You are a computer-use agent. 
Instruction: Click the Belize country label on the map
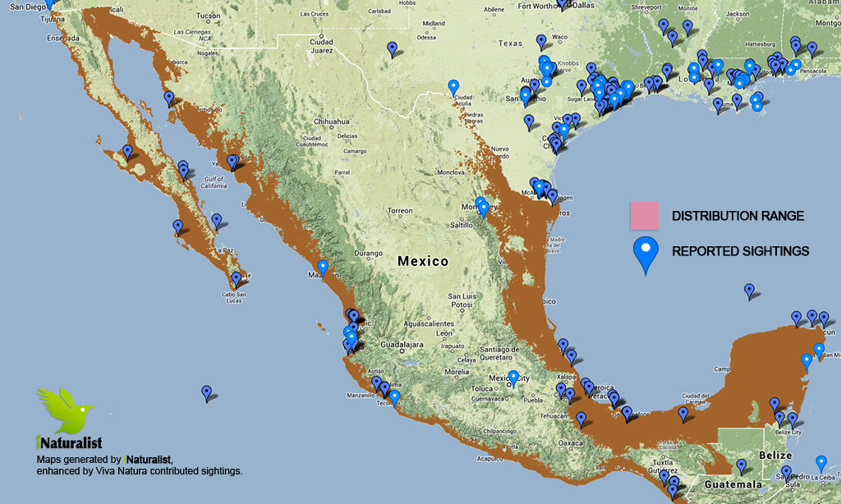(774, 456)
